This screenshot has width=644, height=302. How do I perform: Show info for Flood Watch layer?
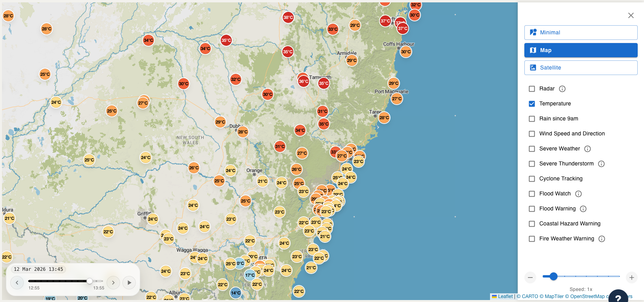(578, 194)
